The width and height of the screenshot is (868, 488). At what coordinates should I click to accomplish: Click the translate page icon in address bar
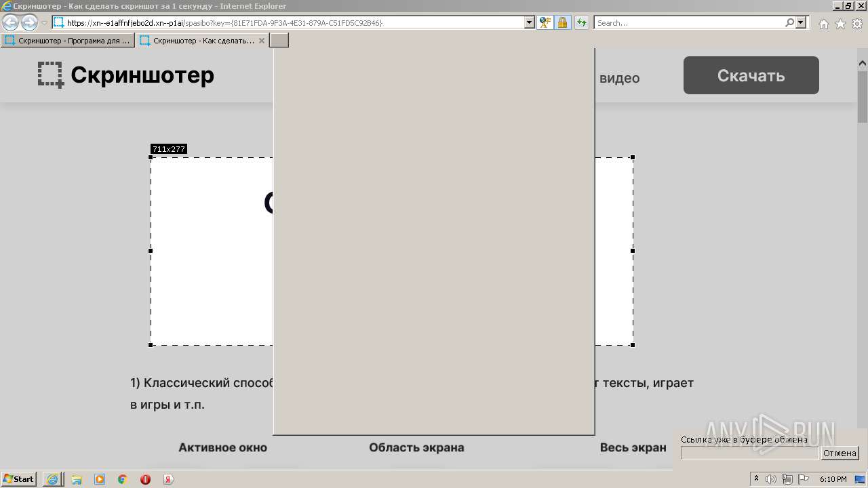(545, 23)
